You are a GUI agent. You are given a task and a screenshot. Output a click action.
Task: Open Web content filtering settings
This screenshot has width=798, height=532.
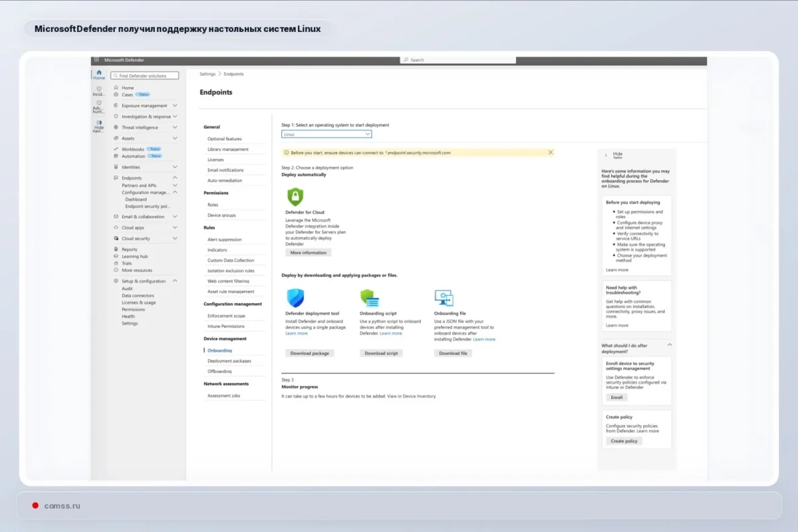(228, 281)
